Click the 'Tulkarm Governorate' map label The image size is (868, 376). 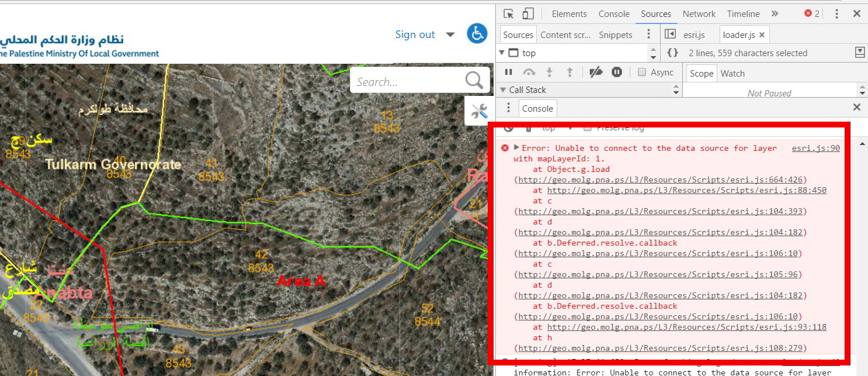pyautogui.click(x=113, y=164)
